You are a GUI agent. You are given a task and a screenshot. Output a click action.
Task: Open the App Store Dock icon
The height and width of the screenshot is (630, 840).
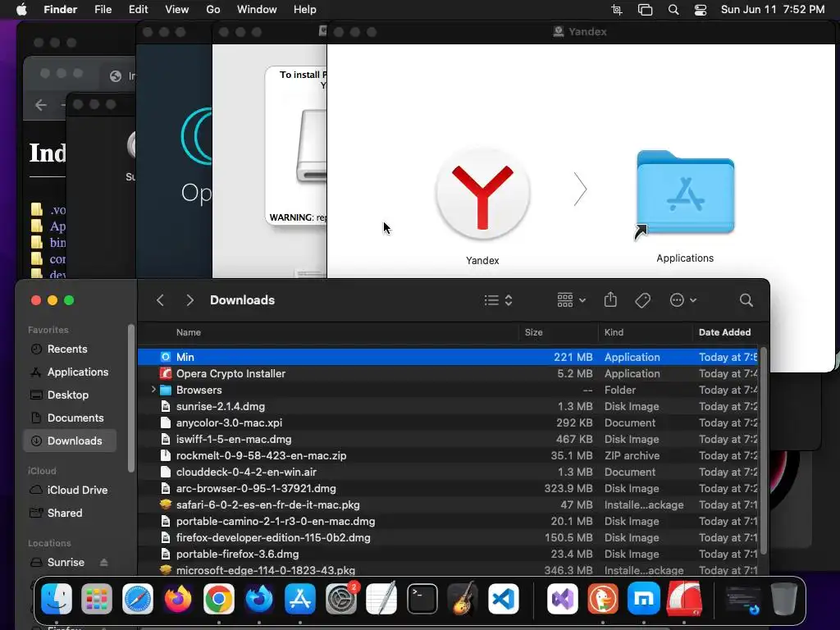[300, 598]
